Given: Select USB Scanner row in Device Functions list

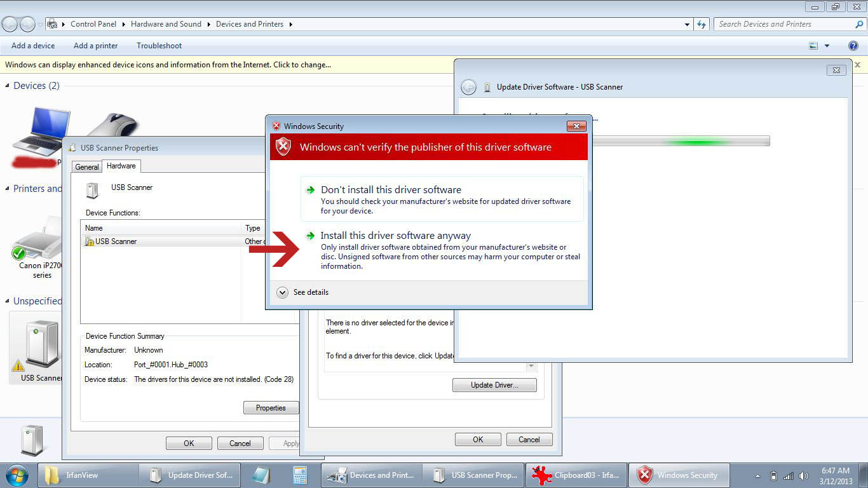Looking at the screenshot, I should point(173,241).
